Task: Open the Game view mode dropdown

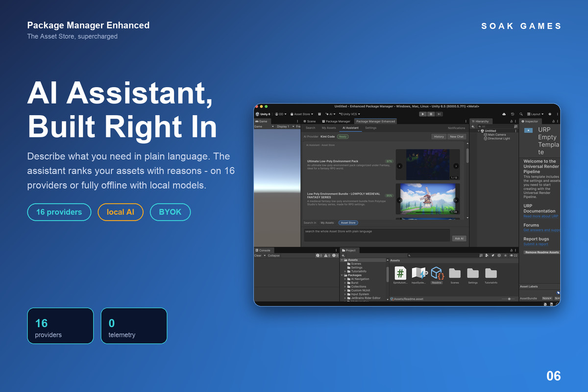Action: tap(264, 126)
